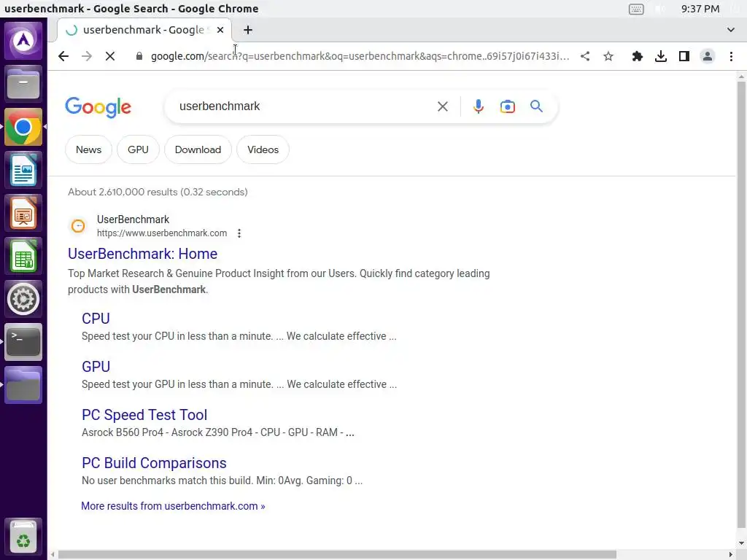Viewport: 747px width, 560px height.
Task: Stop loading the page
Action: click(110, 56)
